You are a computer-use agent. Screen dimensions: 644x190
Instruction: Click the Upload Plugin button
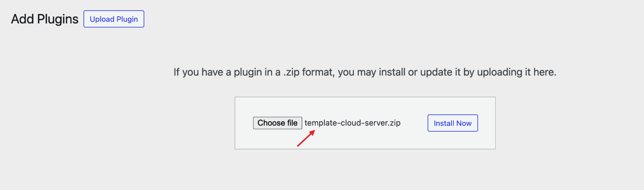click(x=114, y=19)
